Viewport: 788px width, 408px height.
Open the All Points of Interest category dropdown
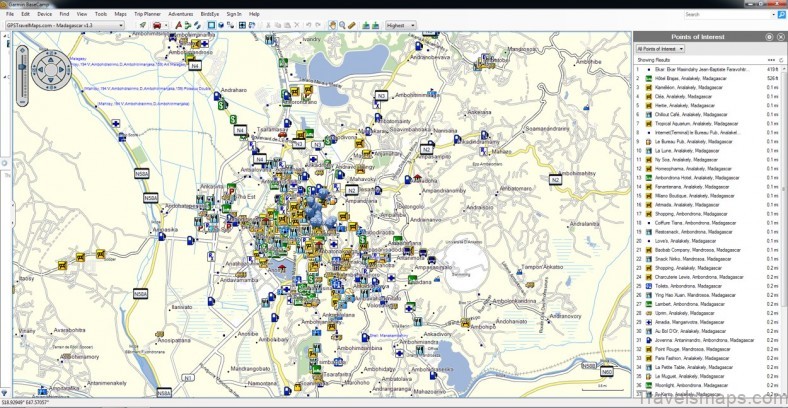tap(660, 49)
